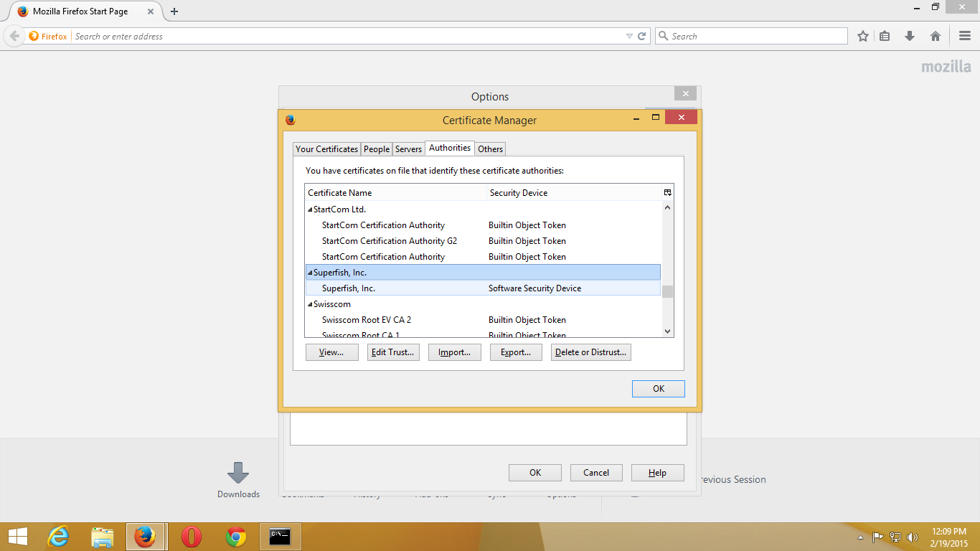Click the "Software Security Device" cell

click(535, 288)
